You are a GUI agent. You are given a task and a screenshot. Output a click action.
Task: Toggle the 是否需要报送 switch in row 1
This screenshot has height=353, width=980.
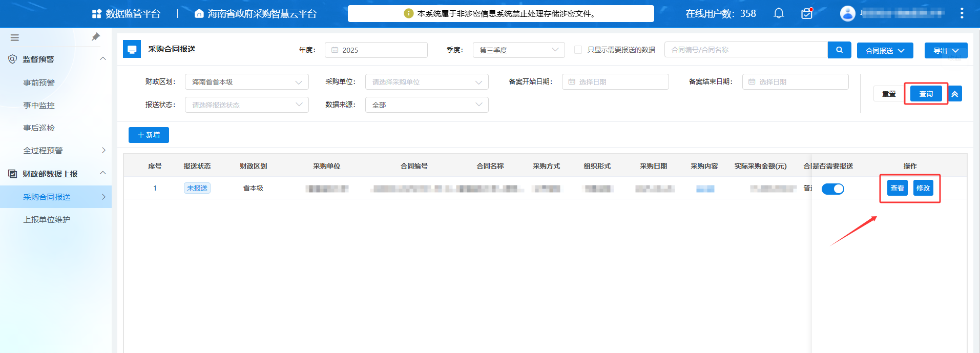point(832,189)
